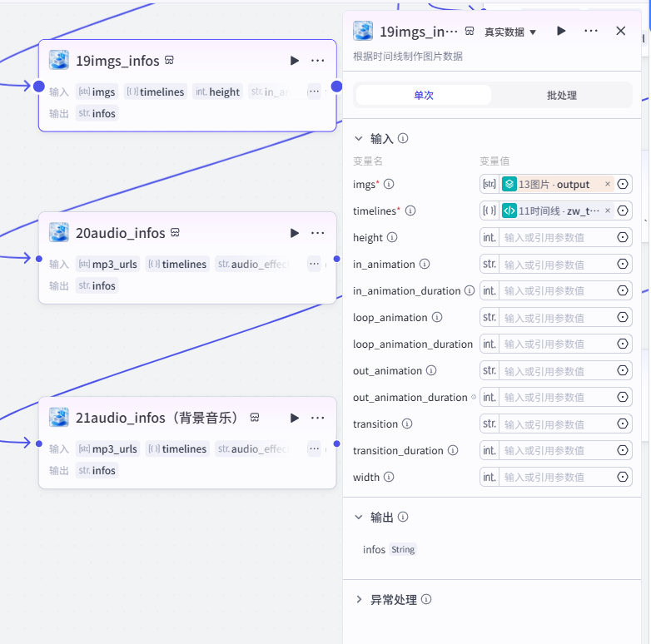Open panel header more options menu
Screen dimensions: 651x644
[591, 31]
